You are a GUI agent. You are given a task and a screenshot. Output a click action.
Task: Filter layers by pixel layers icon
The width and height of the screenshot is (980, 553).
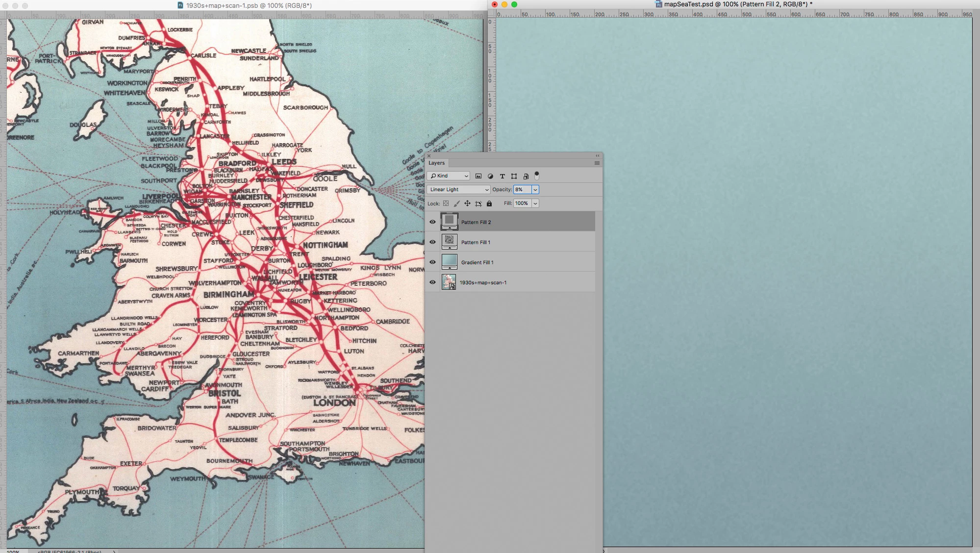click(x=478, y=176)
